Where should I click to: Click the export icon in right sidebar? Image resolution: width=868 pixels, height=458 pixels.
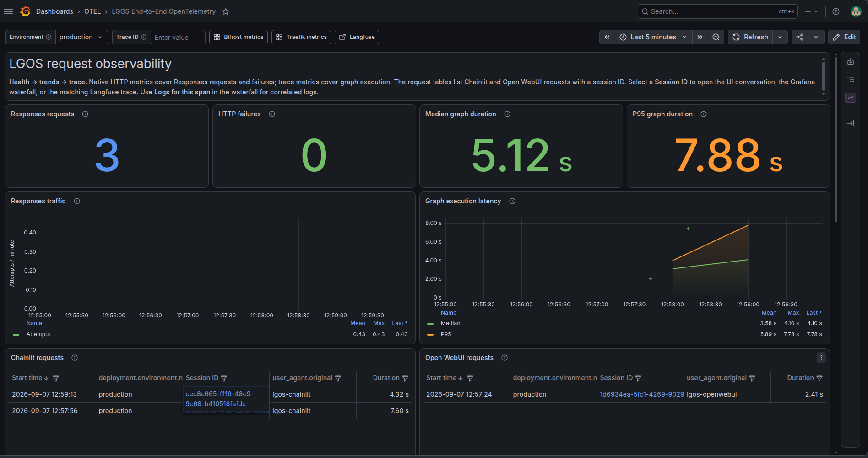pos(851,62)
